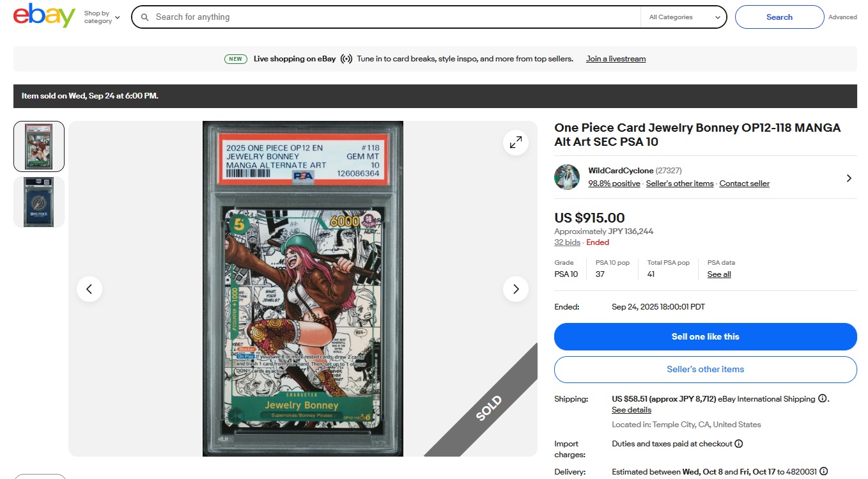Click the eBay logo
This screenshot has width=868, height=479.
(44, 16)
